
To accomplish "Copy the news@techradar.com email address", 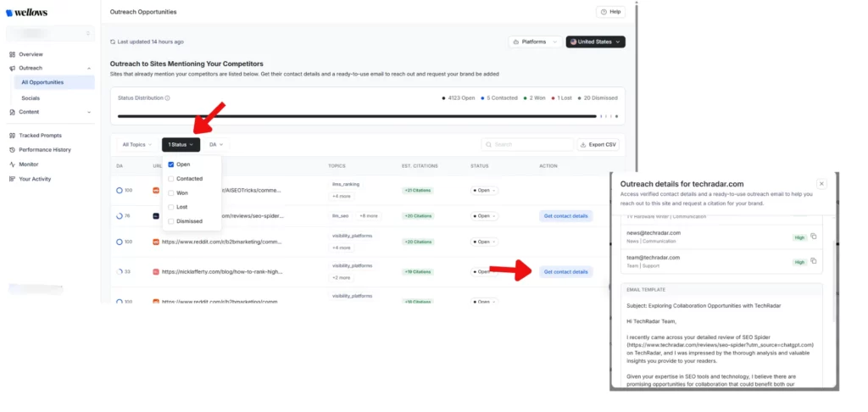I will click(813, 237).
